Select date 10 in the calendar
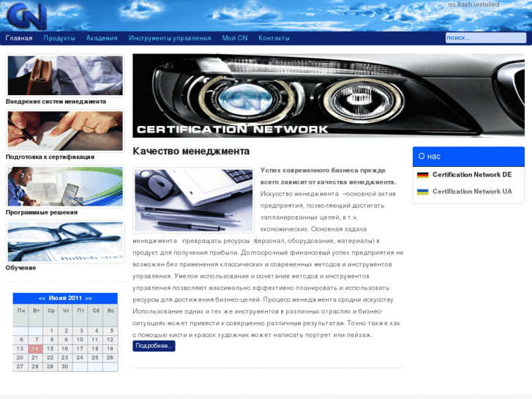This screenshot has width=532, height=399. click(x=80, y=340)
